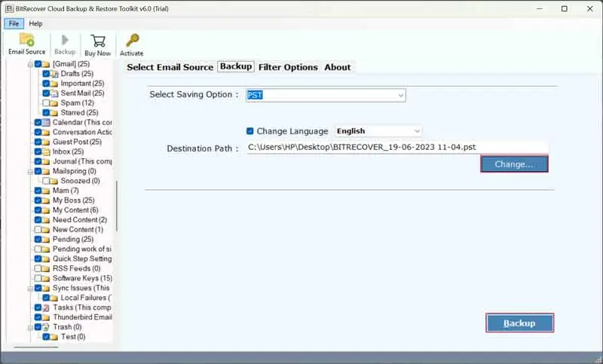Collapse the [Gmail] folder tree node
This screenshot has width=603, height=364.
tap(29, 64)
